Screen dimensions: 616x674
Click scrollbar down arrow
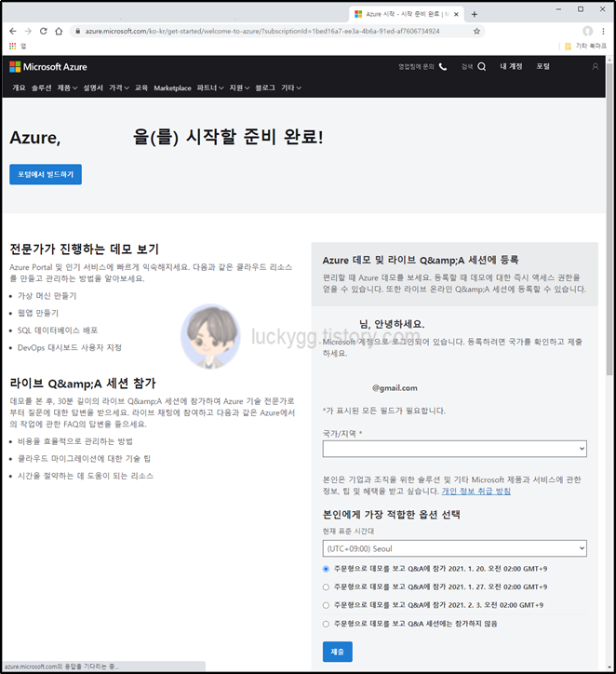[609, 667]
